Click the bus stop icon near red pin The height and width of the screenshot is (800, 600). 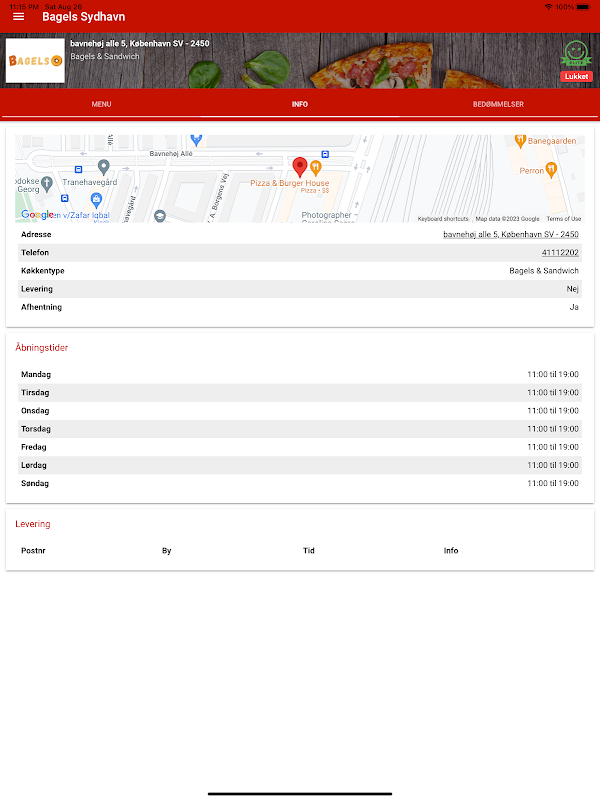pos(325,154)
